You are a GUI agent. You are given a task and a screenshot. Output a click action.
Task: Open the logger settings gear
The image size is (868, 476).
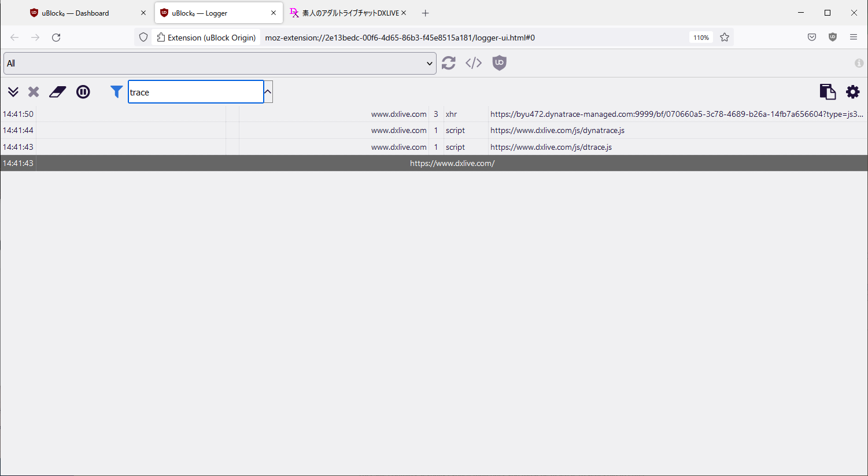point(852,91)
